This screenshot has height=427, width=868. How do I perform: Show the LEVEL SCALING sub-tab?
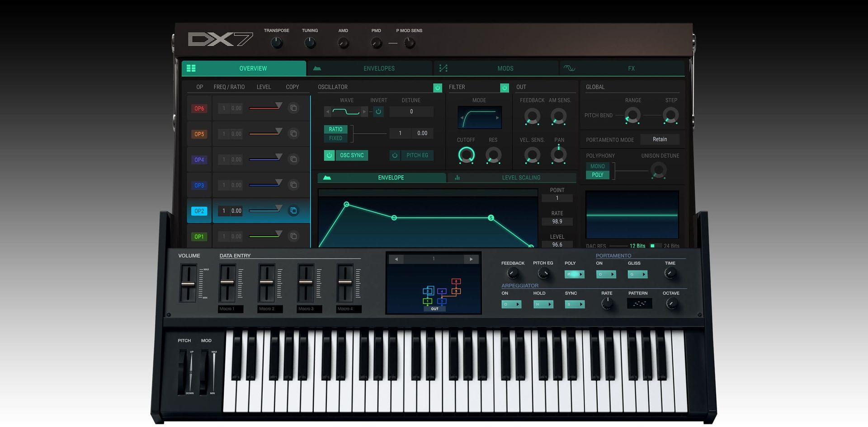coord(512,178)
